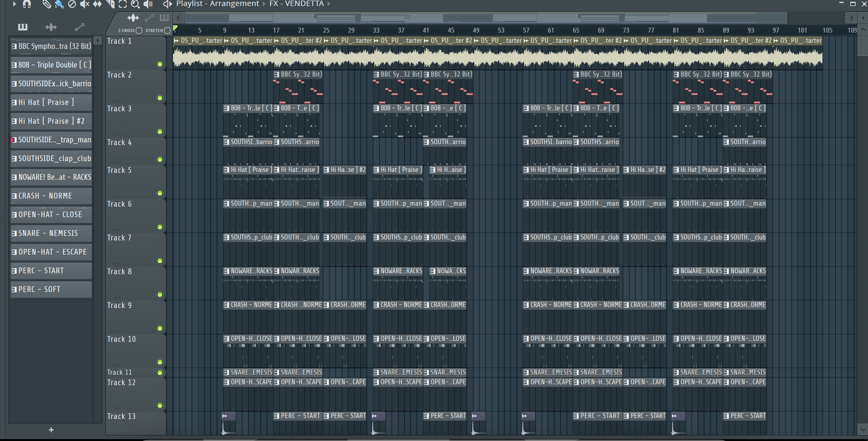Mute Track 3 with green light
This screenshot has width=868, height=441.
click(160, 132)
